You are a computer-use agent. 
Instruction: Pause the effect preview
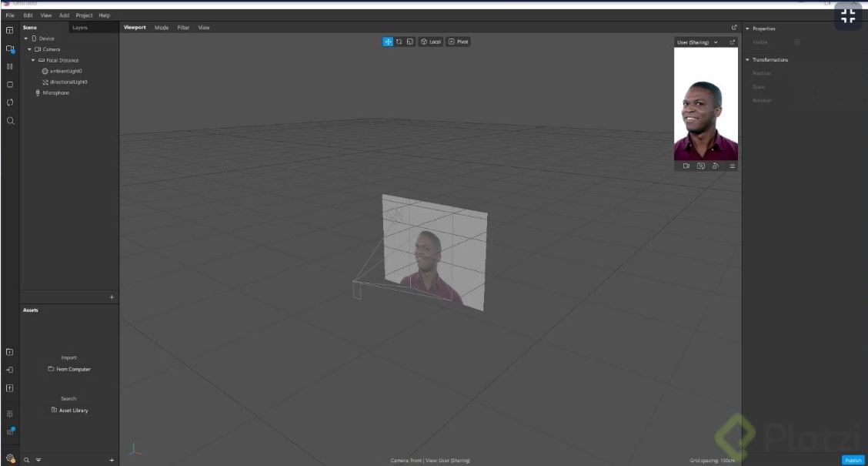point(9,66)
